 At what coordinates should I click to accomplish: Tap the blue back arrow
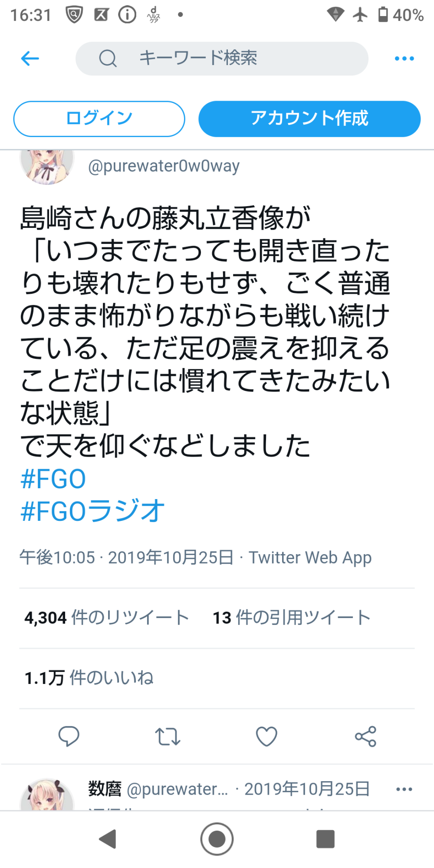pyautogui.click(x=30, y=59)
